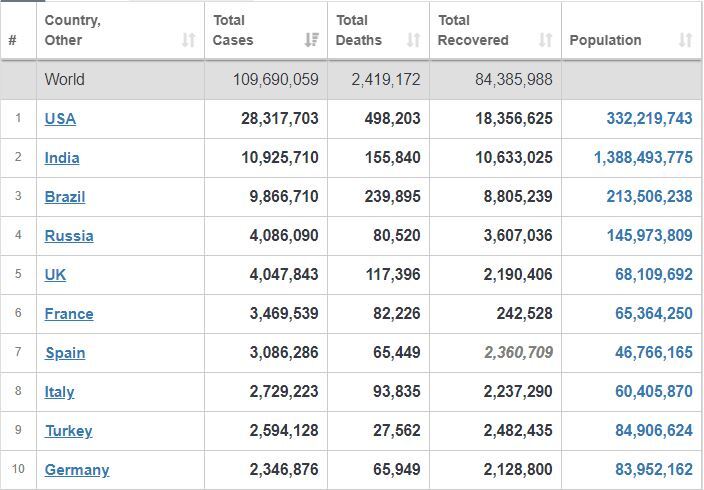The image size is (704, 490).
Task: Open India population link 1,388,493,775
Action: click(x=643, y=158)
